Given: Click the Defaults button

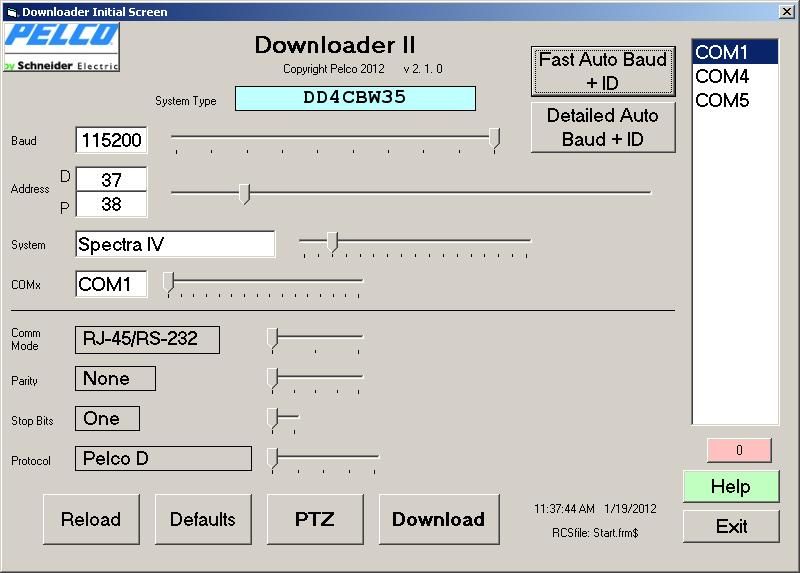Looking at the screenshot, I should click(203, 519).
